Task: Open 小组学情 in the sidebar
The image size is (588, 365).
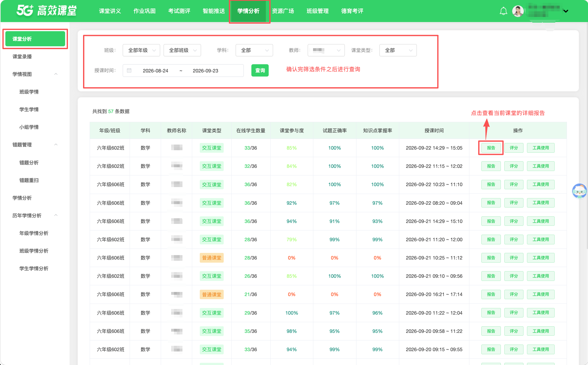Action: (x=29, y=127)
